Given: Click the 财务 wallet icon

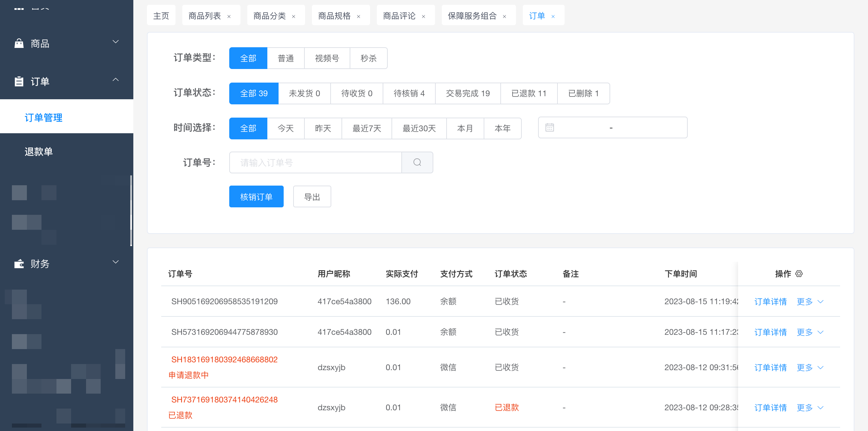Looking at the screenshot, I should click(x=19, y=264).
